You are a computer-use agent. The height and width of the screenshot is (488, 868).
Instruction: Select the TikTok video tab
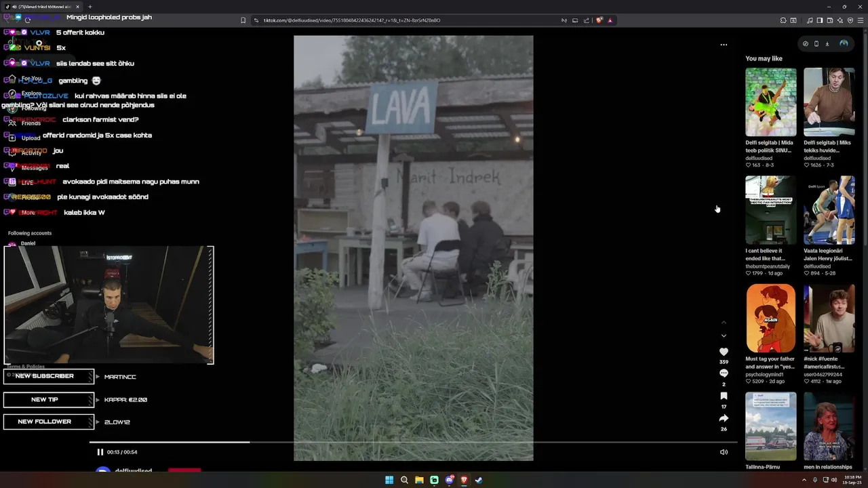click(41, 7)
